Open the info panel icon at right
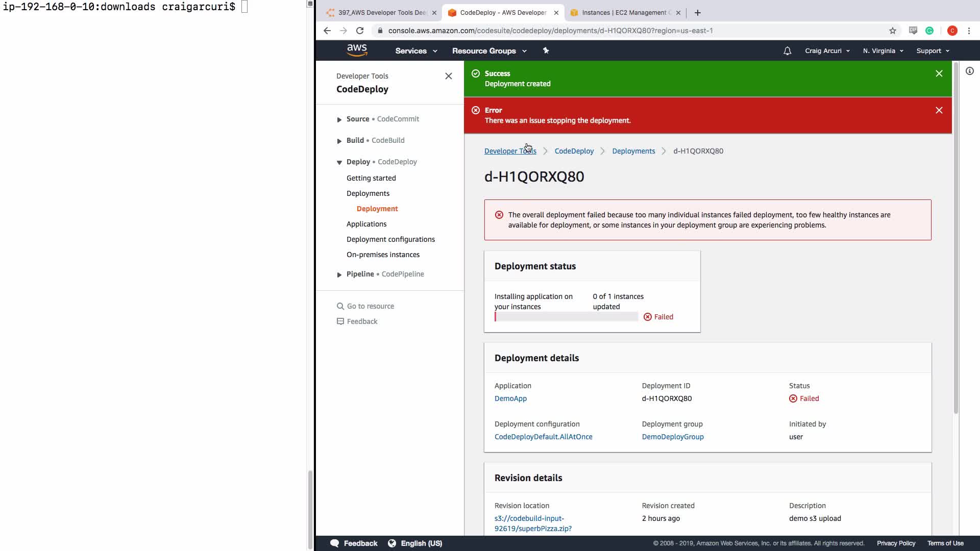The image size is (980, 551). pos(969,71)
